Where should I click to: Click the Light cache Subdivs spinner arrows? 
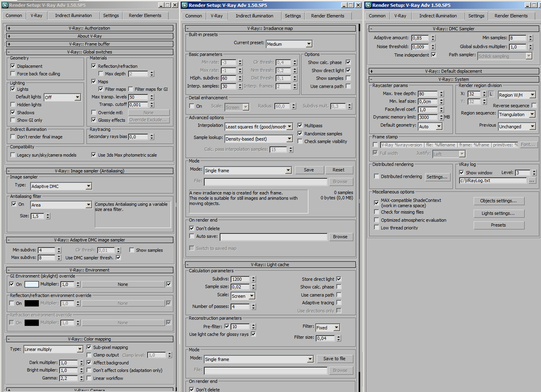point(253,279)
